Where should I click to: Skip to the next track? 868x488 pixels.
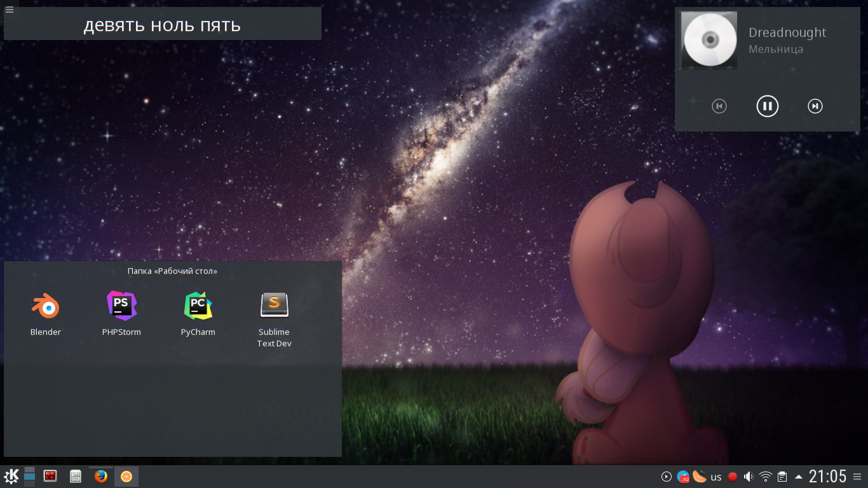(815, 106)
